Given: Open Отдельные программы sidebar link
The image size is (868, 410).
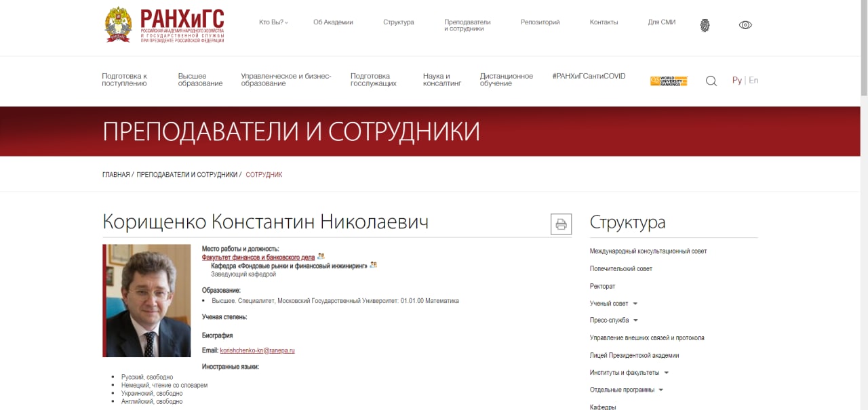Looking at the screenshot, I should click(x=622, y=390).
